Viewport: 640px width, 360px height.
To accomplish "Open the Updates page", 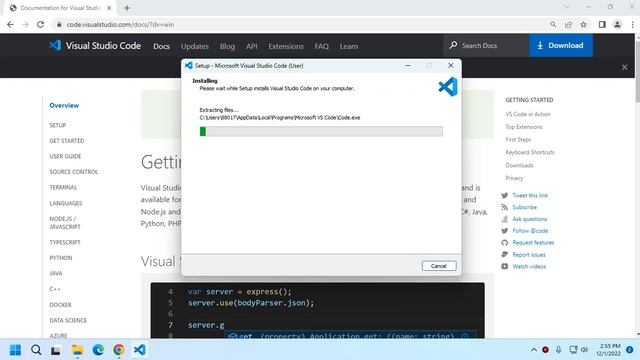I will 195,47.
